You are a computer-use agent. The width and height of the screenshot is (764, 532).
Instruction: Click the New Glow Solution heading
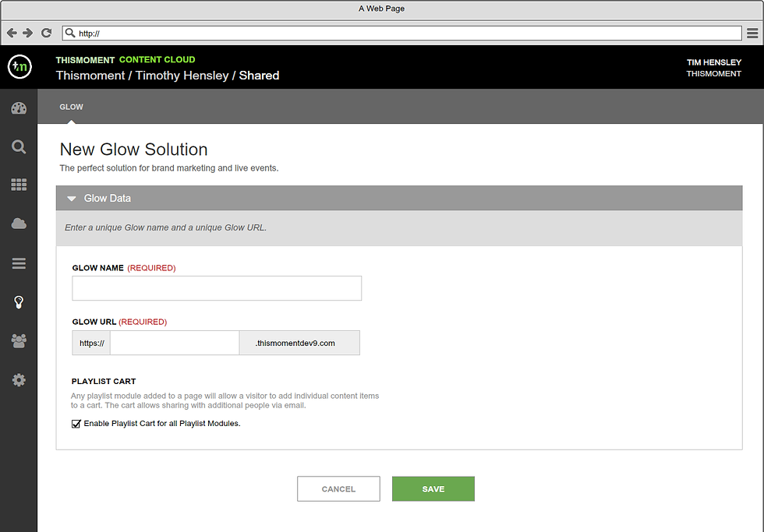click(x=133, y=150)
